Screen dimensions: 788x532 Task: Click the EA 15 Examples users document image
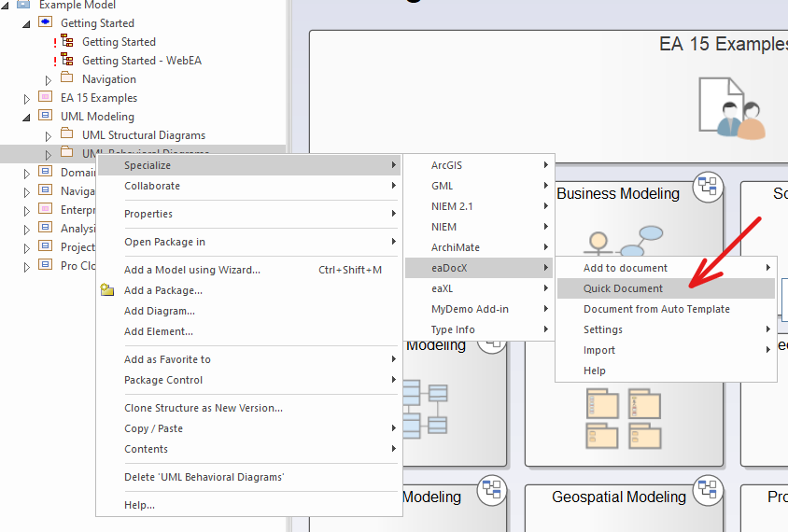pos(732,108)
